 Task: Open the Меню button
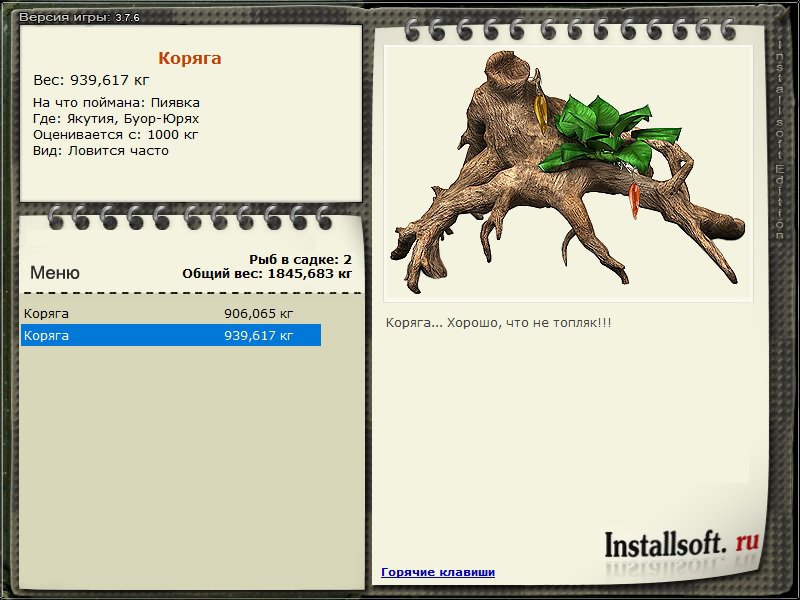coord(55,272)
